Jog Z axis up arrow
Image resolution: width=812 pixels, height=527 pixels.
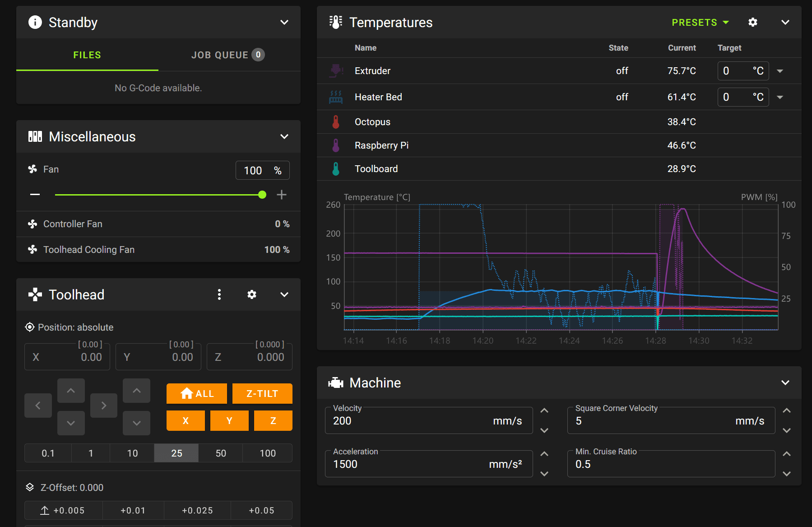(x=137, y=391)
